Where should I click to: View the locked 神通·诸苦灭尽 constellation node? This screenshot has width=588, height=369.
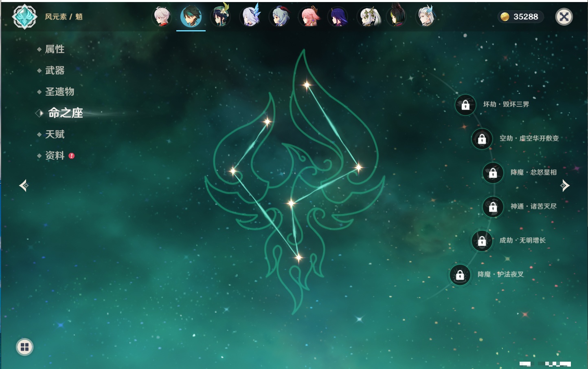(493, 207)
